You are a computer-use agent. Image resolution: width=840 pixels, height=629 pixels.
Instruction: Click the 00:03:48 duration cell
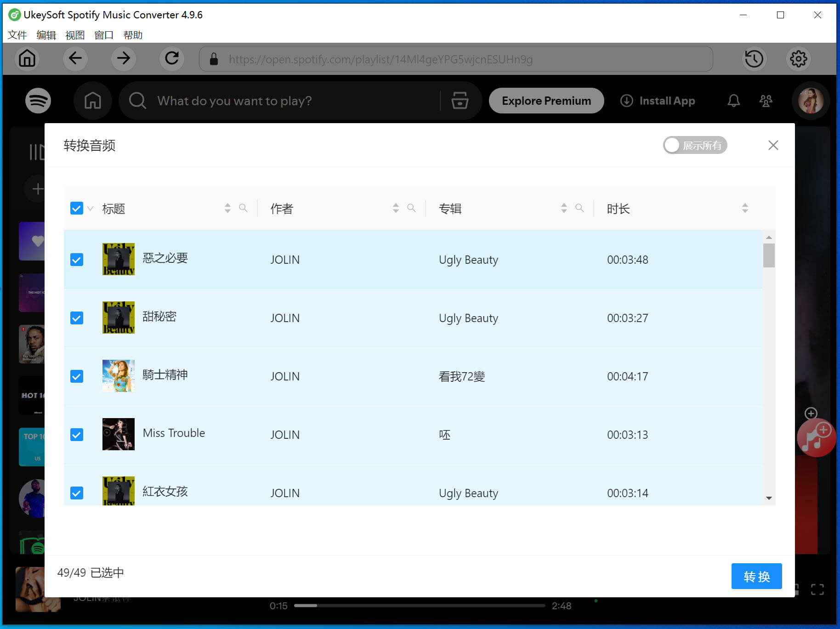(x=627, y=260)
